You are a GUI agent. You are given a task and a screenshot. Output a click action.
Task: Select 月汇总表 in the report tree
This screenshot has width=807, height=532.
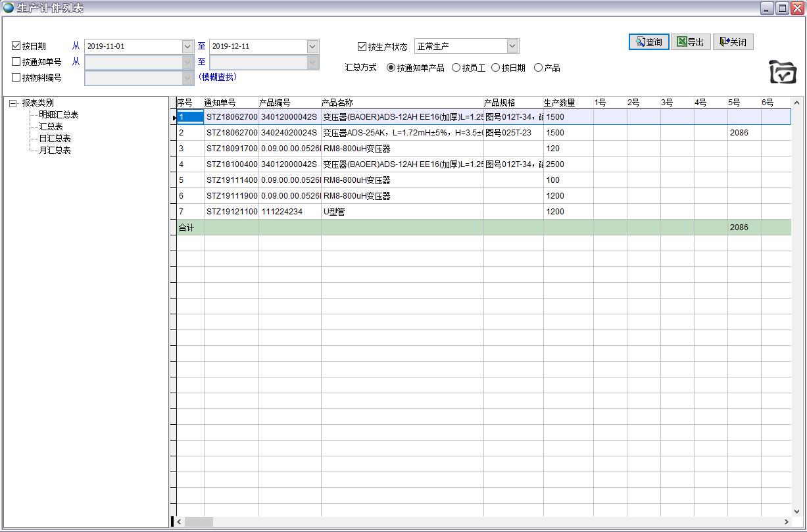click(x=55, y=151)
